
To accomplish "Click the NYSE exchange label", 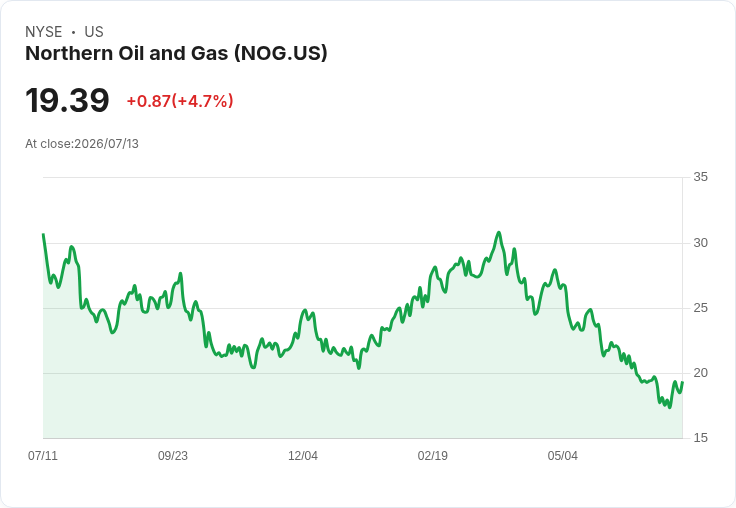I will [x=44, y=32].
